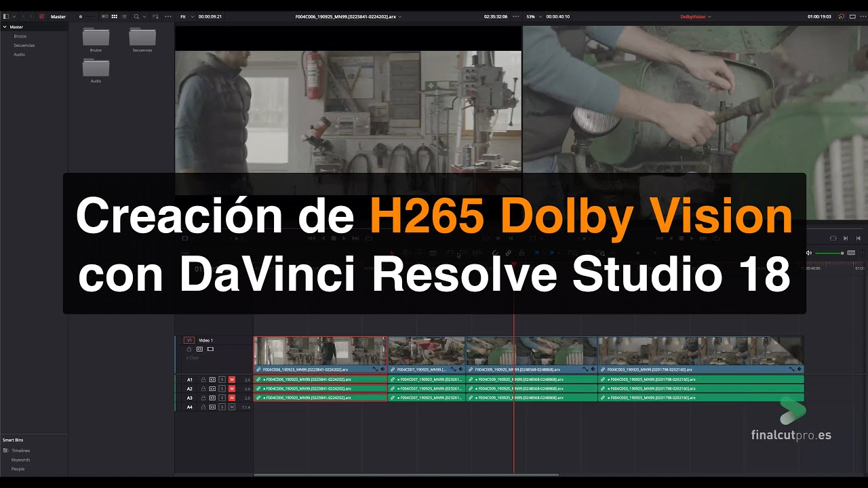Screen dimensions: 868x488
Task: Collapse the Master bin tree
Action: [5, 27]
